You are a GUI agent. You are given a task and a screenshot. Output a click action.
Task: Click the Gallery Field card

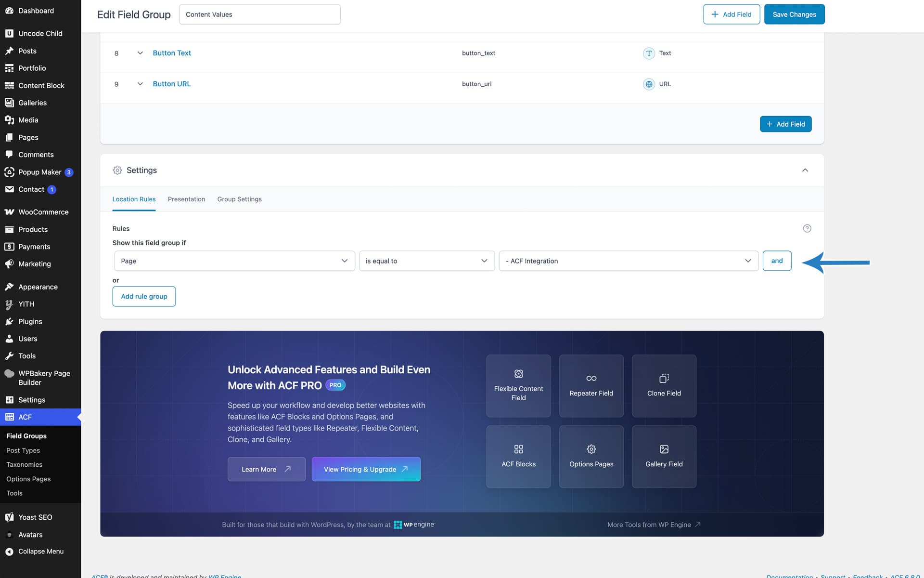point(664,457)
